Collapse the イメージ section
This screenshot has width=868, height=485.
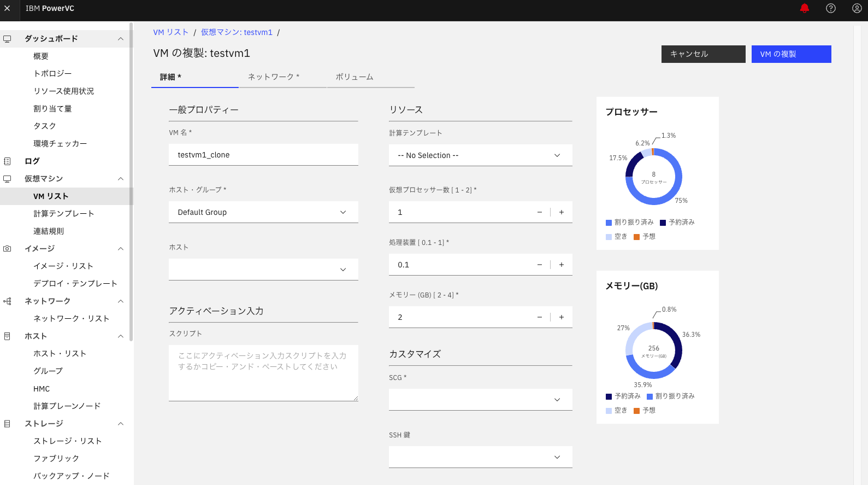[121, 249]
